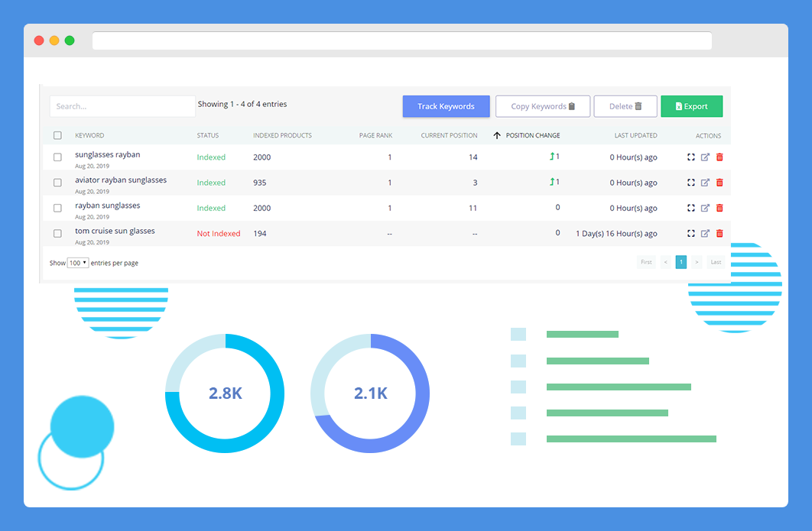The height and width of the screenshot is (531, 812).
Task: Click Indexed status for aviator rayban sunglasses
Action: [211, 183]
